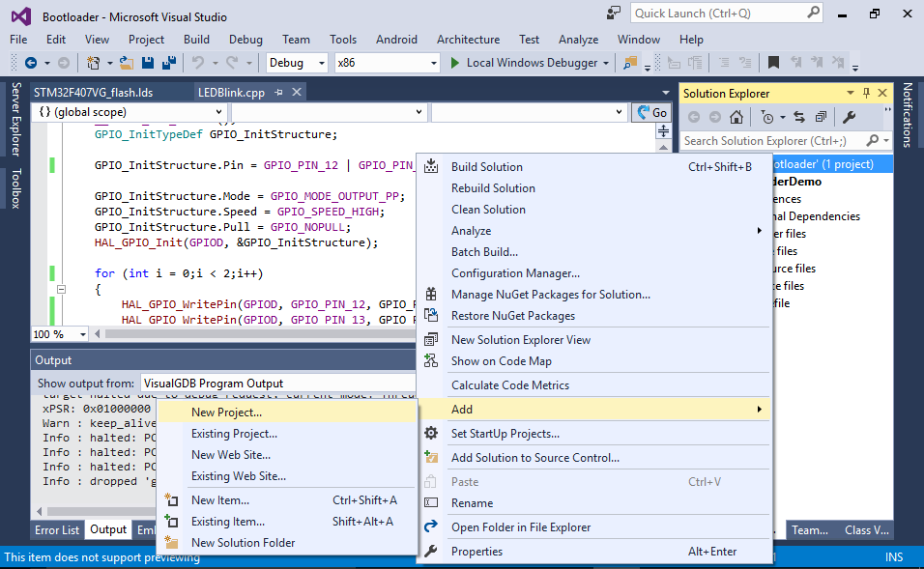The width and height of the screenshot is (924, 569).
Task: Click the wrench Properties icon in Solution Explorer
Action: click(x=850, y=117)
